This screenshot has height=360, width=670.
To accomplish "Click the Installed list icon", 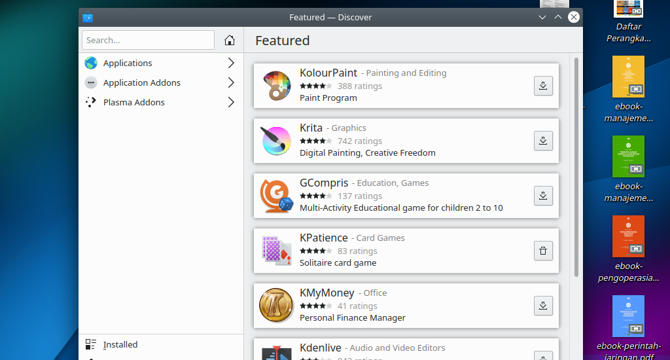I will coord(91,345).
